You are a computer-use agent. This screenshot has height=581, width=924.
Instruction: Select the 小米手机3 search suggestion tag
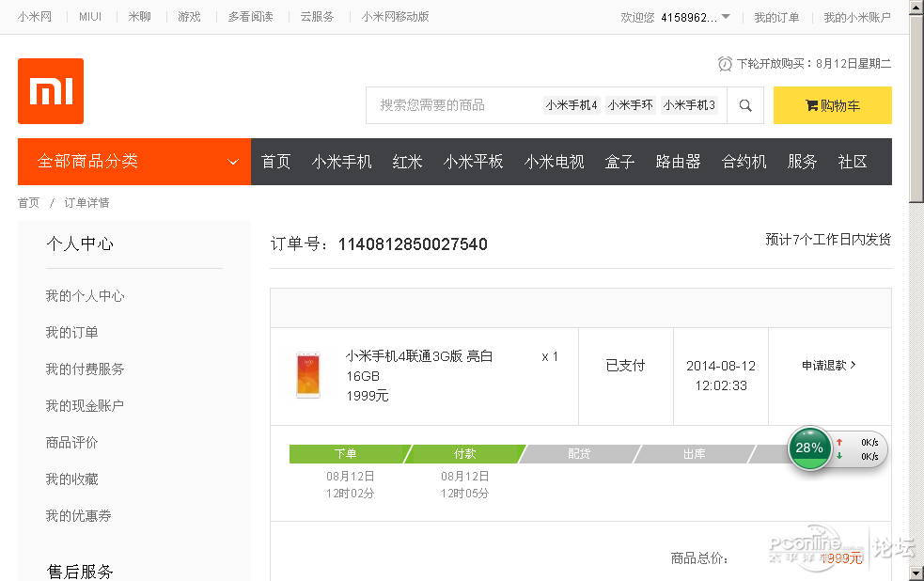(689, 105)
